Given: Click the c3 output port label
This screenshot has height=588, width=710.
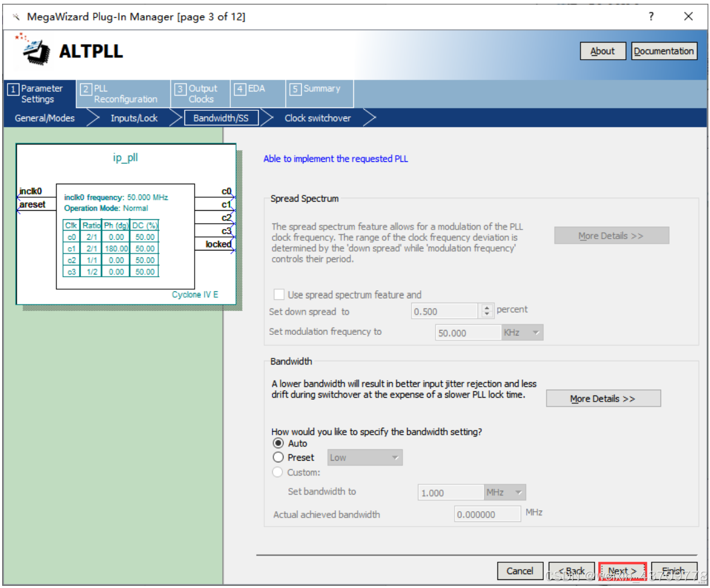Looking at the screenshot, I should (x=226, y=231).
